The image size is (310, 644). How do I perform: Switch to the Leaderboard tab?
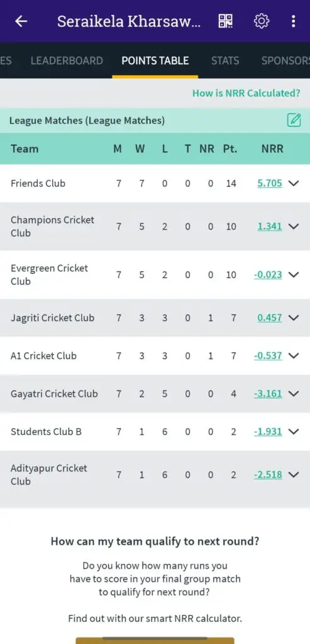click(67, 61)
